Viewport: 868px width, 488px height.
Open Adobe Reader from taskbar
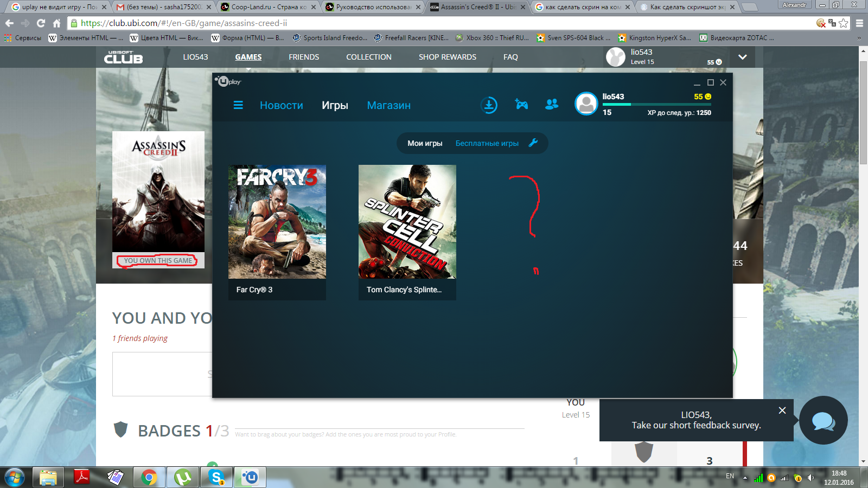click(82, 477)
